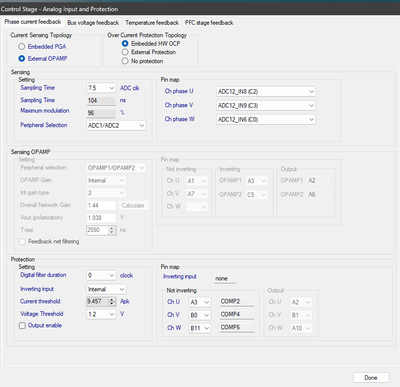Click the Voltage Threshold label
The image size is (400, 387).
coord(42,314)
